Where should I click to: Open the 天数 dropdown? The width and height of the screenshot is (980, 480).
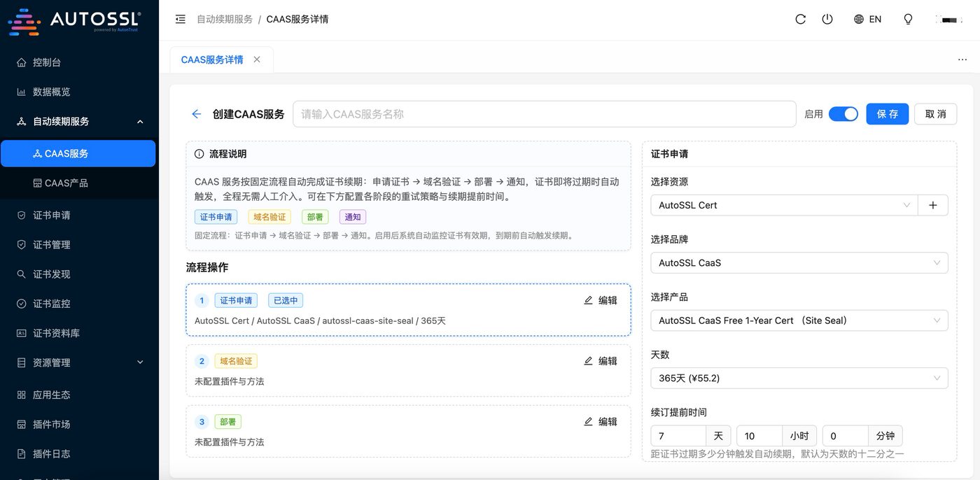pos(799,379)
